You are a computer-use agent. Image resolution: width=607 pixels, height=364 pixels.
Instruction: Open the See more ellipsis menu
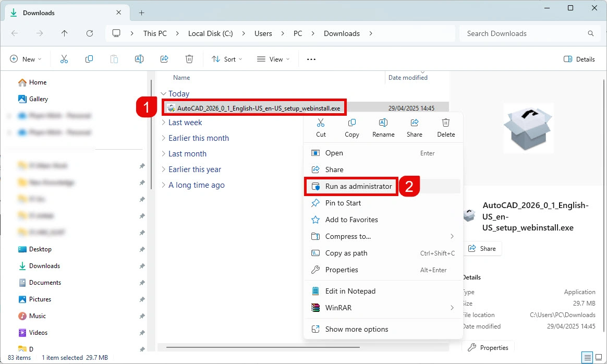311,59
